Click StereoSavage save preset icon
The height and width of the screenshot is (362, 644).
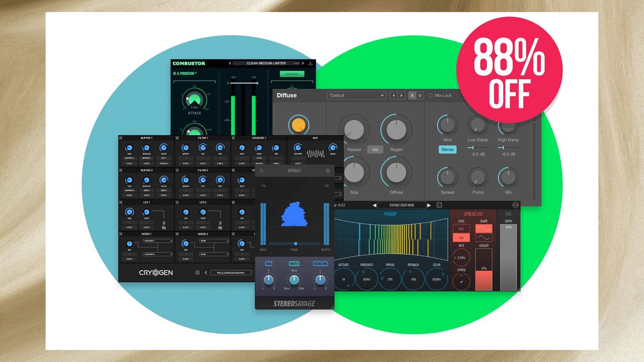[328, 171]
